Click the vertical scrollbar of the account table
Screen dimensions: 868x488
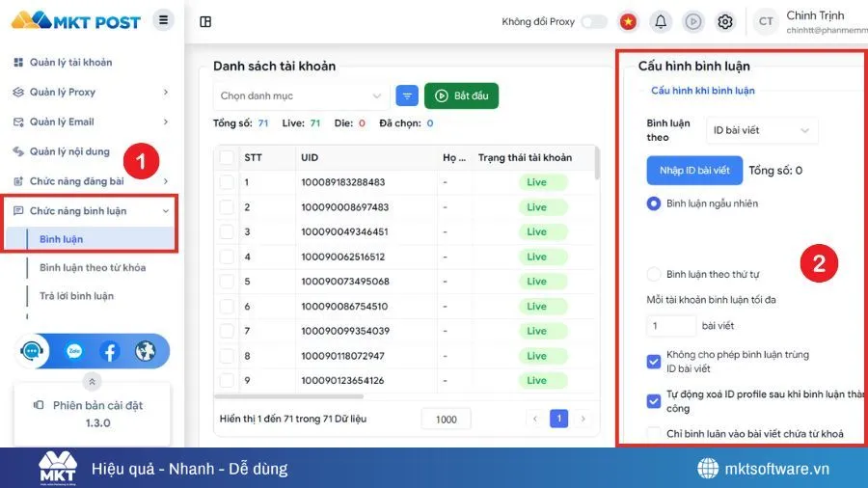(x=597, y=163)
